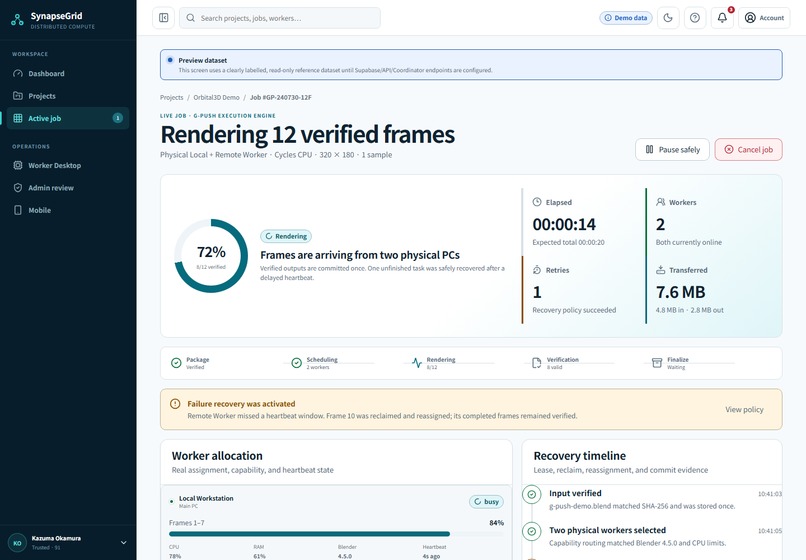Click the Pause safely button
806x560 pixels.
pos(672,150)
